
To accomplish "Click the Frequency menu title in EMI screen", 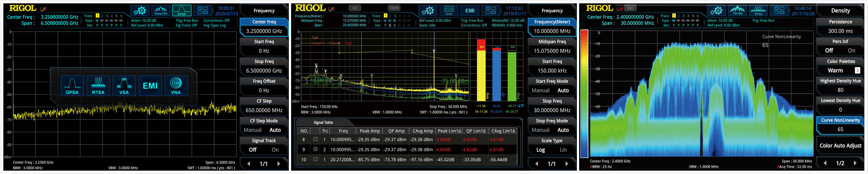I will pos(552,11).
